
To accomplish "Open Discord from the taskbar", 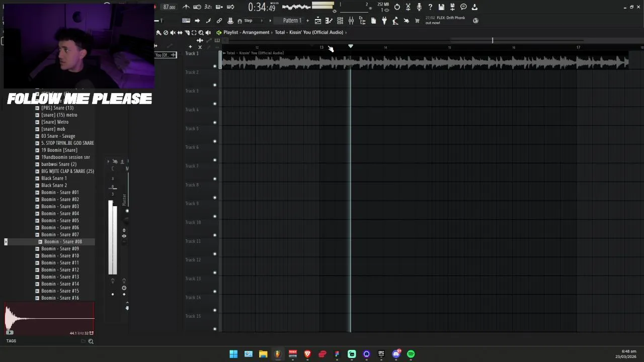I will pos(396,354).
